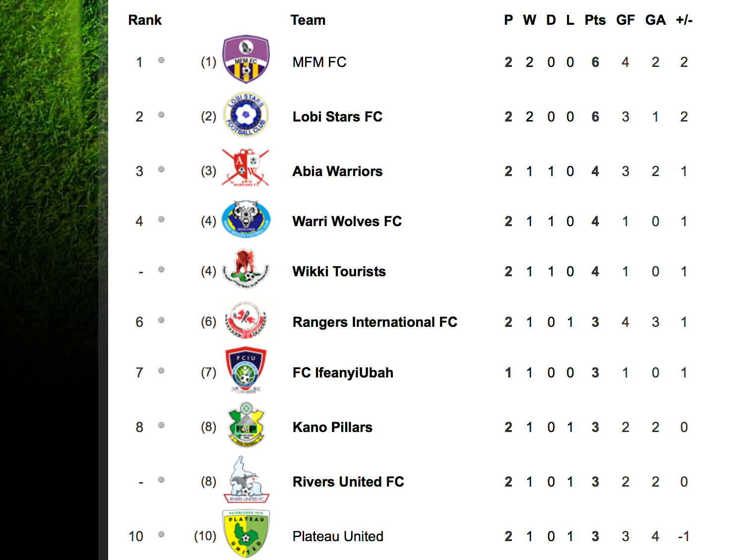Viewport: 751px width, 560px height.
Task: Open the Rangers International FC team link
Action: pyautogui.click(x=375, y=322)
